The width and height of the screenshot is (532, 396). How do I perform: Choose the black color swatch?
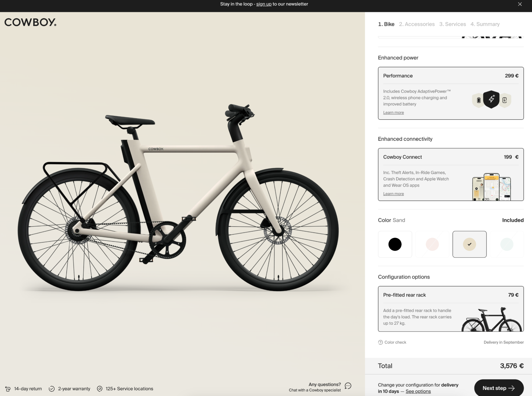395,244
